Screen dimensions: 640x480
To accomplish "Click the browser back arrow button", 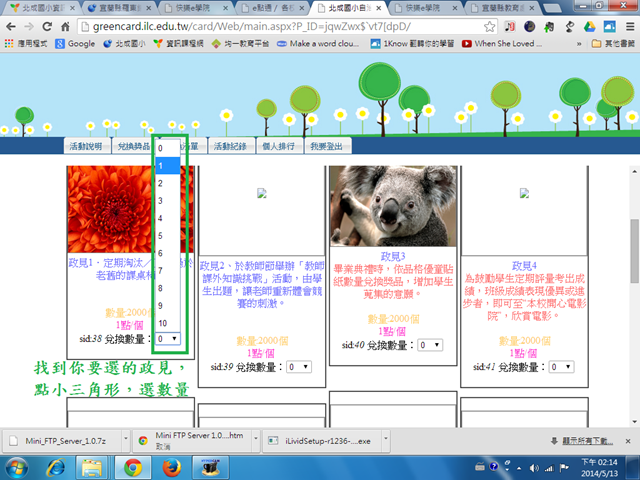I will pos(12,28).
